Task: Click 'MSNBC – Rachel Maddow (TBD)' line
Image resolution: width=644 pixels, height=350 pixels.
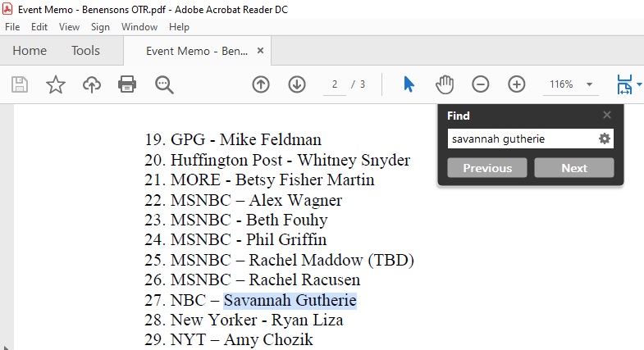Action: tap(292, 260)
